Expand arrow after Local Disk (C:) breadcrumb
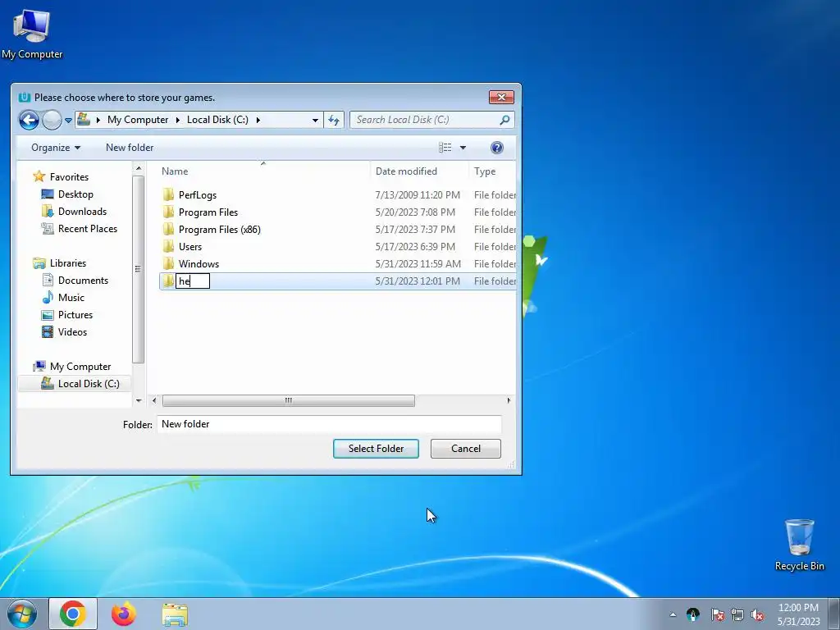 click(x=258, y=120)
